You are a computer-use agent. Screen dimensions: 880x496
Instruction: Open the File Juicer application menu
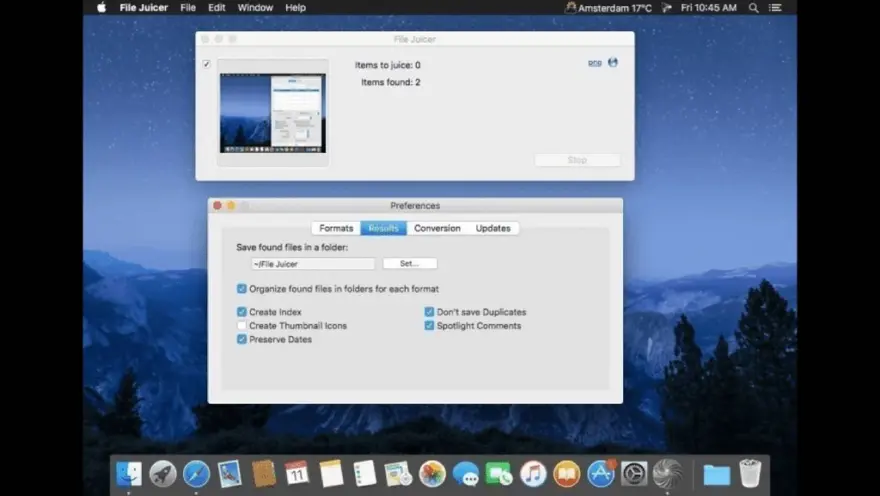tap(144, 8)
